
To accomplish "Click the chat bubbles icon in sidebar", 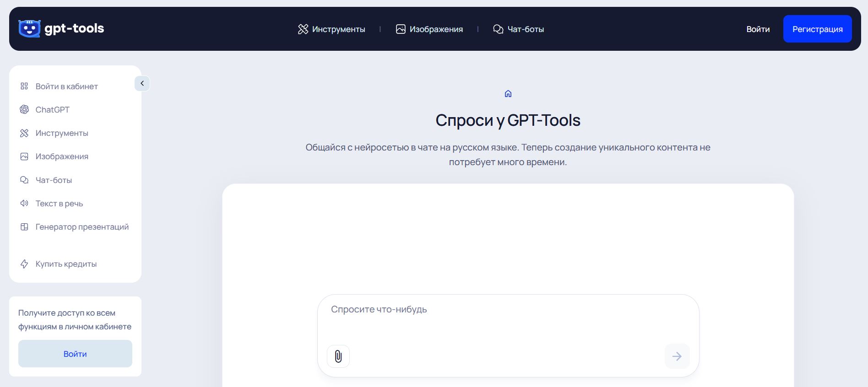I will 24,180.
